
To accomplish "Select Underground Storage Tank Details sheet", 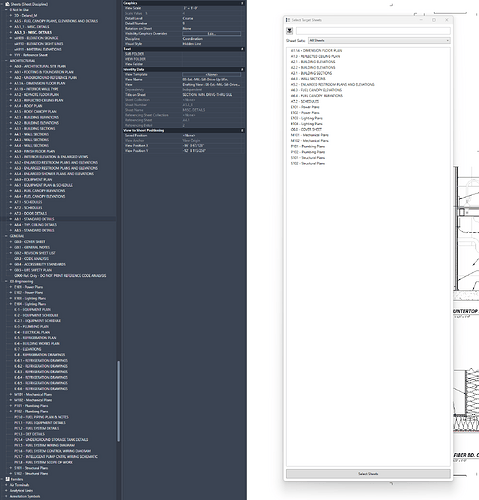I will [x=51, y=440].
